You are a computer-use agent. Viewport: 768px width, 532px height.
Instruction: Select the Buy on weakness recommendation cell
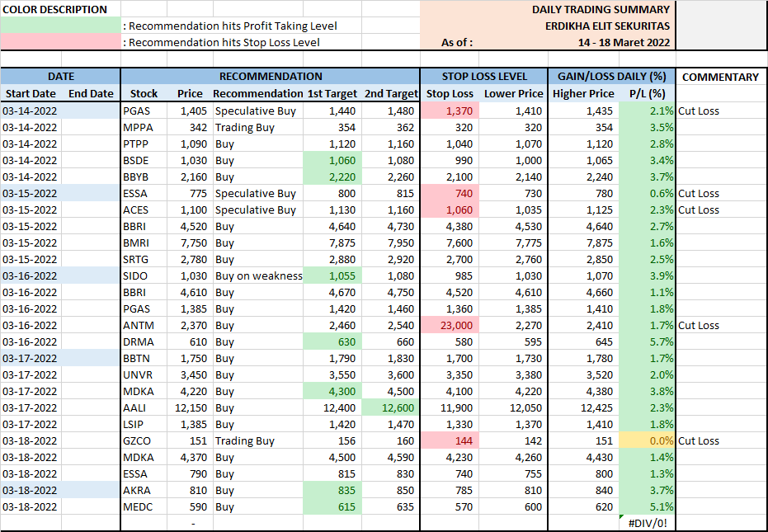258,275
